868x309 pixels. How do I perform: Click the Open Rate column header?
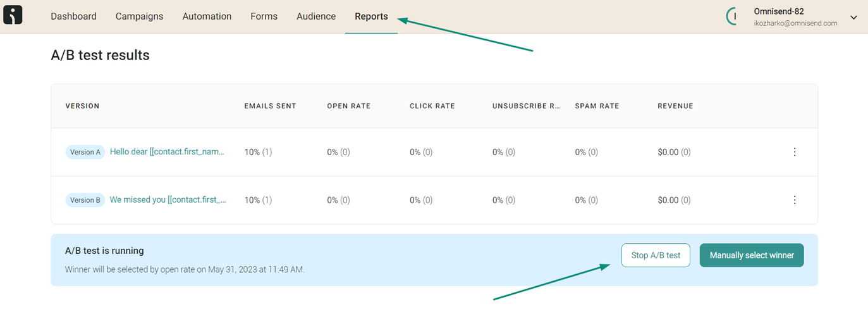(x=348, y=106)
